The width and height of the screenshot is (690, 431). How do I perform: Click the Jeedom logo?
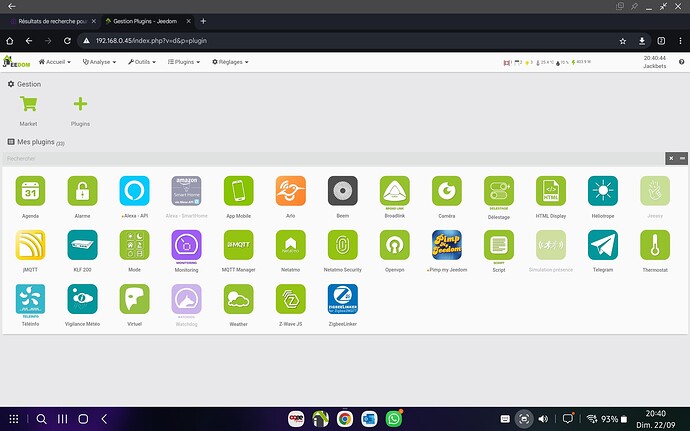point(16,62)
